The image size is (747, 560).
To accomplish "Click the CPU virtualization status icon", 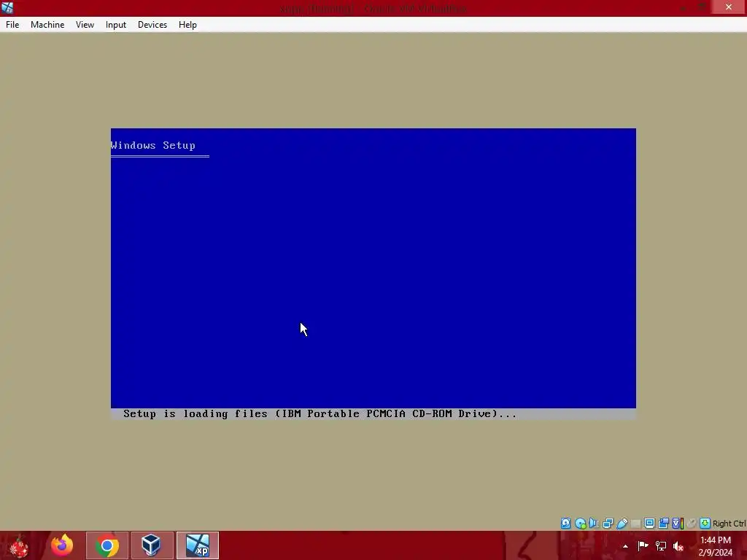I will [x=678, y=524].
